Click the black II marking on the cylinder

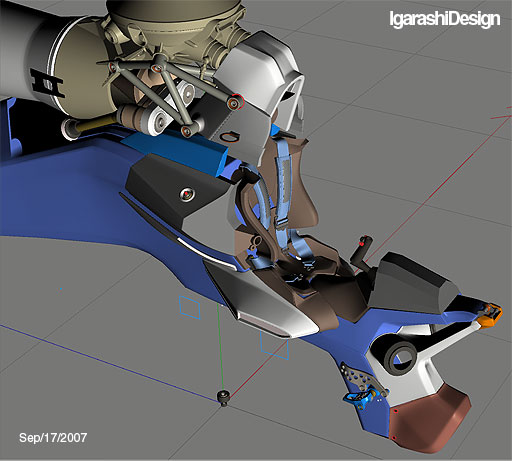point(47,83)
